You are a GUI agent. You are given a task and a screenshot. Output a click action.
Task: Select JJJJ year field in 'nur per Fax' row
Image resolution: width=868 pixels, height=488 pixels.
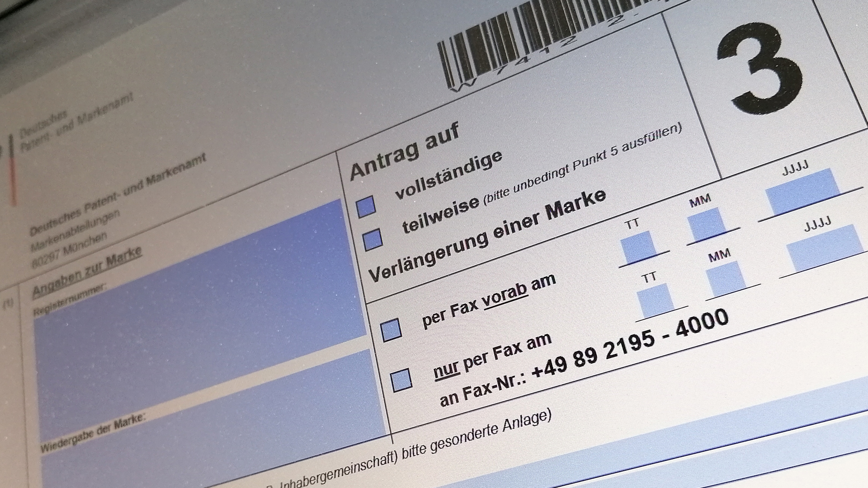[x=825, y=248]
